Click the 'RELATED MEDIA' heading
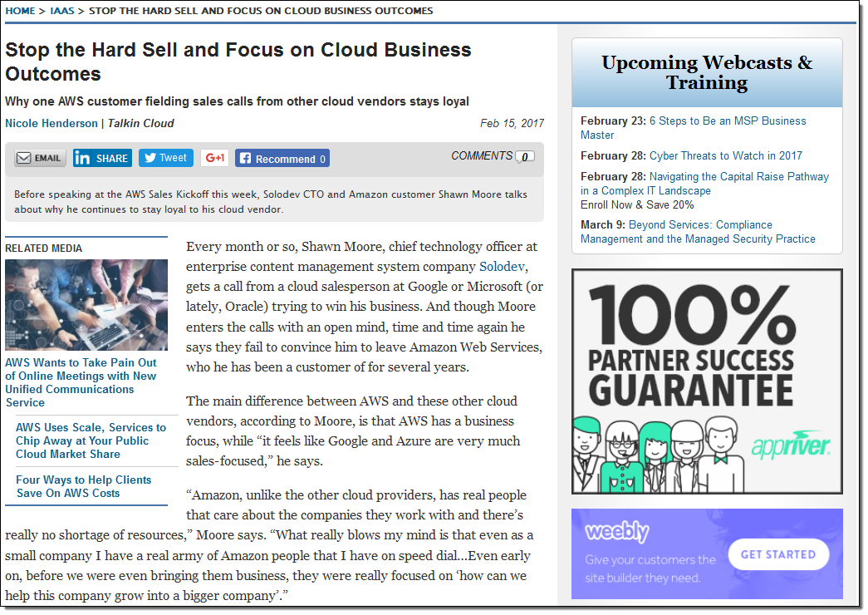 click(44, 248)
